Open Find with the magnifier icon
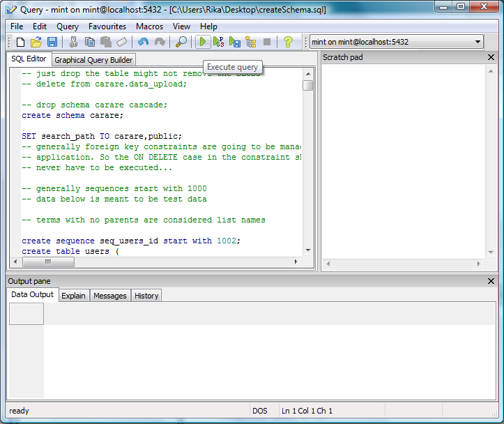The height and width of the screenshot is (424, 504). tap(181, 42)
